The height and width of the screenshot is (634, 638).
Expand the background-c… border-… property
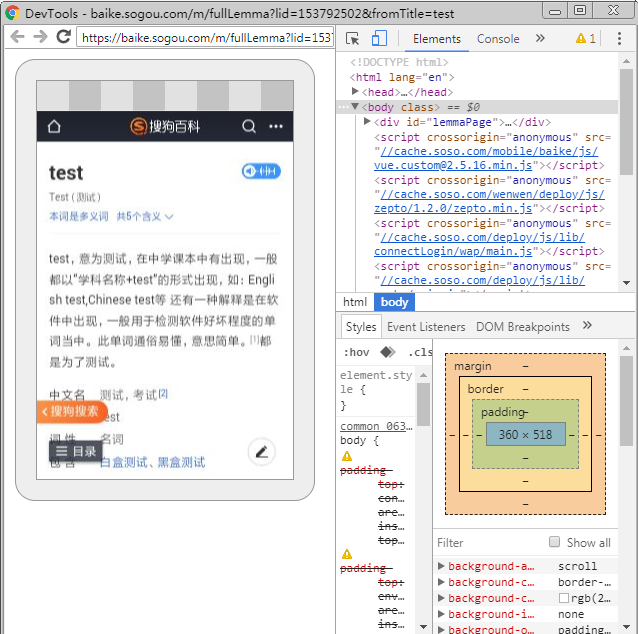tap(441, 582)
